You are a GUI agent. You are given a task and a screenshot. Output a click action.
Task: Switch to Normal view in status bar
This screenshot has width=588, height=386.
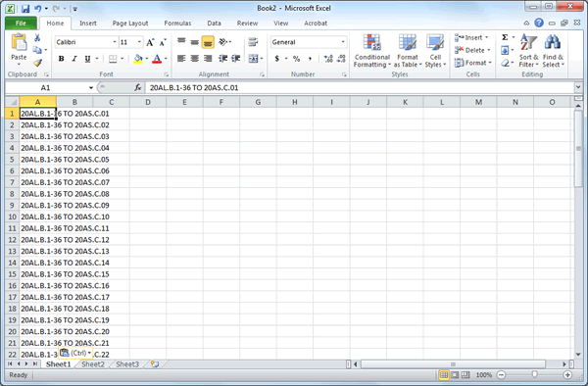coord(444,375)
